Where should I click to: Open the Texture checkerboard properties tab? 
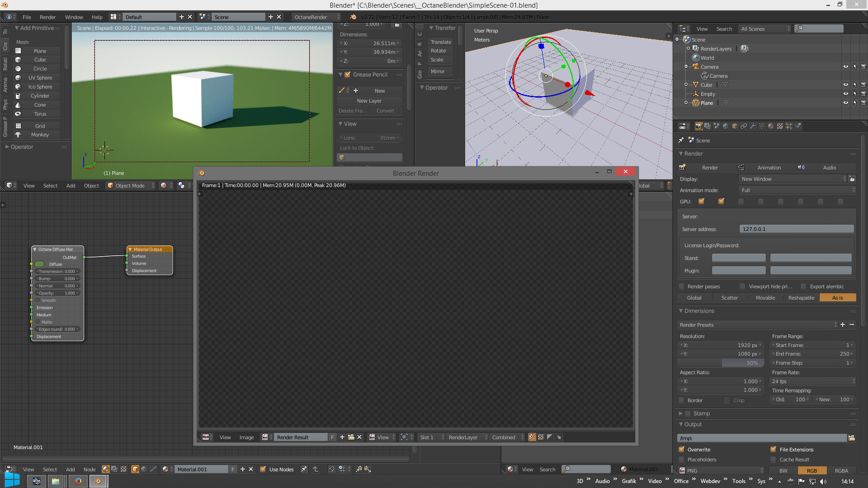click(x=780, y=126)
